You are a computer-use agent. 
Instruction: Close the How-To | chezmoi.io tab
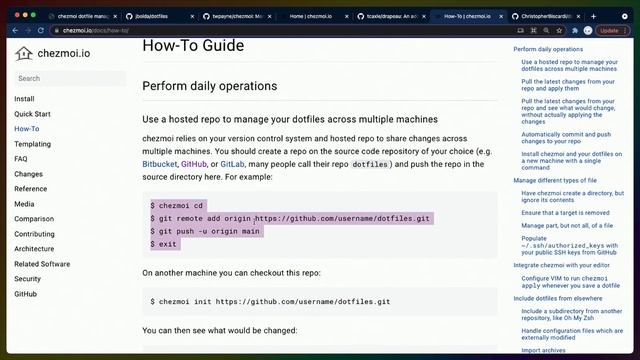(501, 16)
